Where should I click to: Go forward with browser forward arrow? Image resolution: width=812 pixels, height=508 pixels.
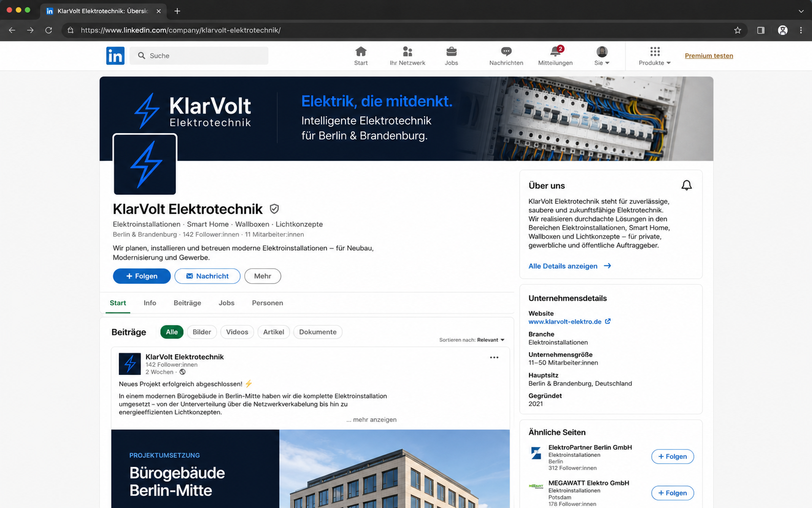(x=30, y=30)
